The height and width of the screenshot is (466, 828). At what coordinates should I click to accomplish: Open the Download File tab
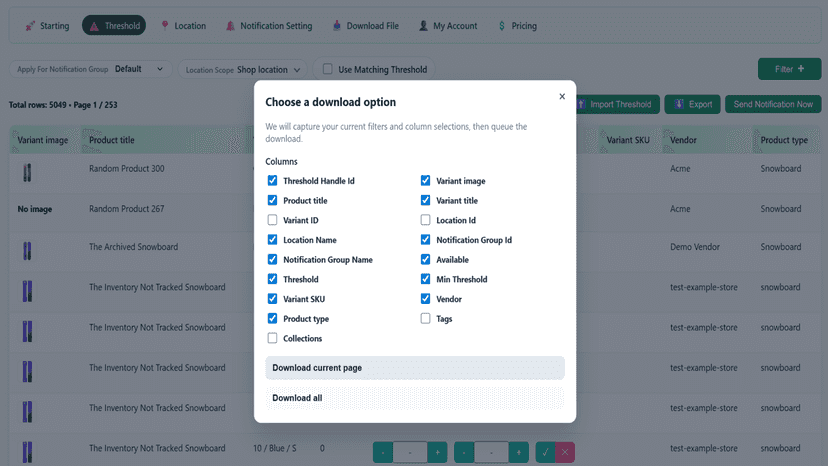(x=365, y=26)
